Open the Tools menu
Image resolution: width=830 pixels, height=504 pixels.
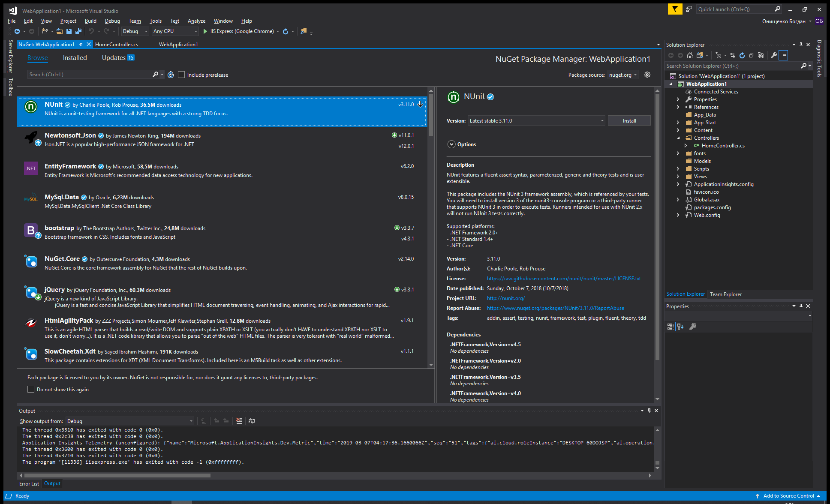tap(155, 21)
